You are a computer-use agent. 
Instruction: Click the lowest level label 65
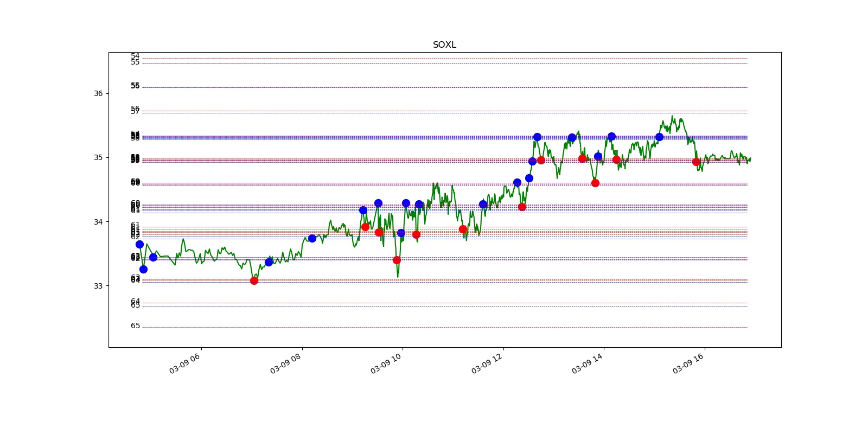(135, 326)
